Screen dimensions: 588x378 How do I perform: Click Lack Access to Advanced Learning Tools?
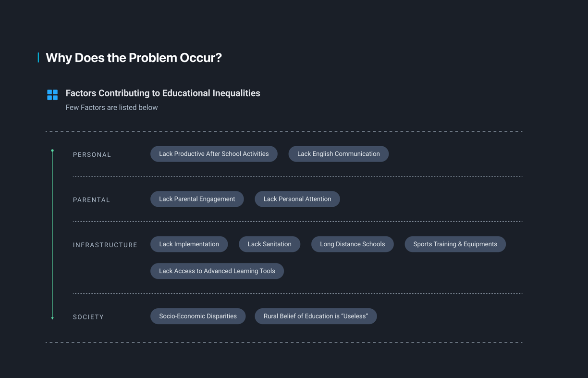point(217,271)
